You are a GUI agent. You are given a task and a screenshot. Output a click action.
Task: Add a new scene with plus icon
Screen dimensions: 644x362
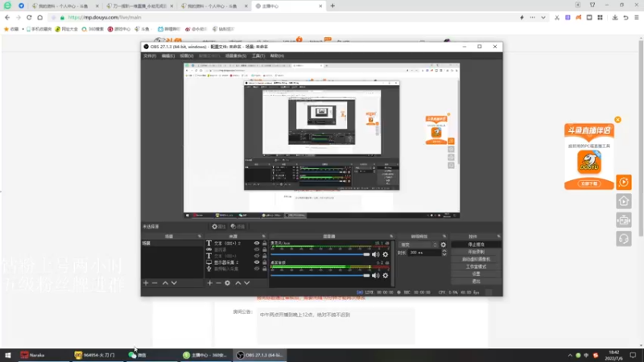[x=146, y=283]
